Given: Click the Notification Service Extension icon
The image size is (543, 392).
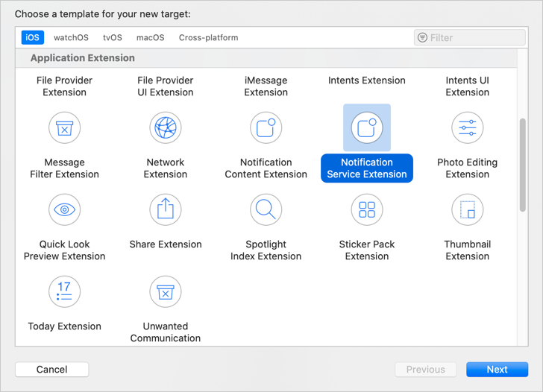Looking at the screenshot, I should pos(367,127).
